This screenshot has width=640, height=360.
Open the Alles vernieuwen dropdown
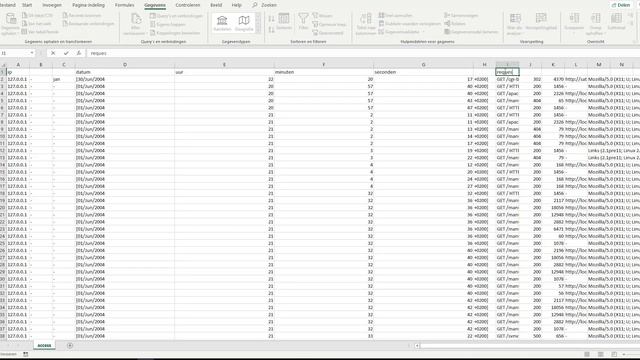click(x=135, y=24)
